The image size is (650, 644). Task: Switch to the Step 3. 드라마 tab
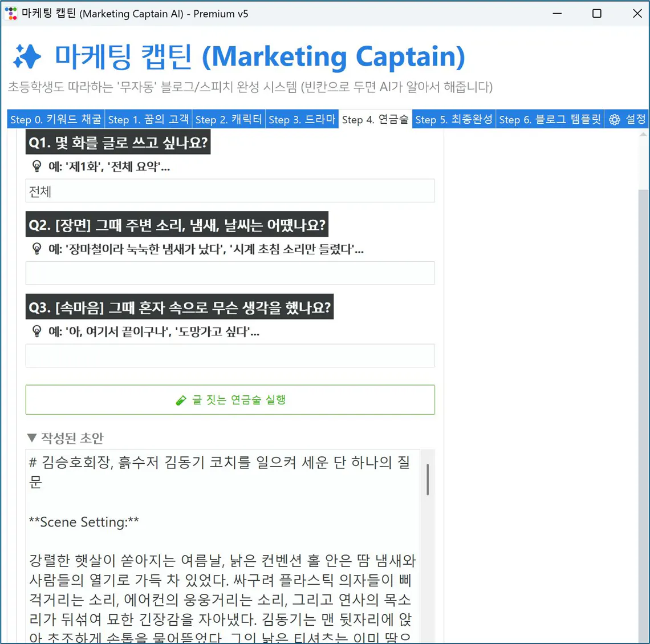point(302,119)
